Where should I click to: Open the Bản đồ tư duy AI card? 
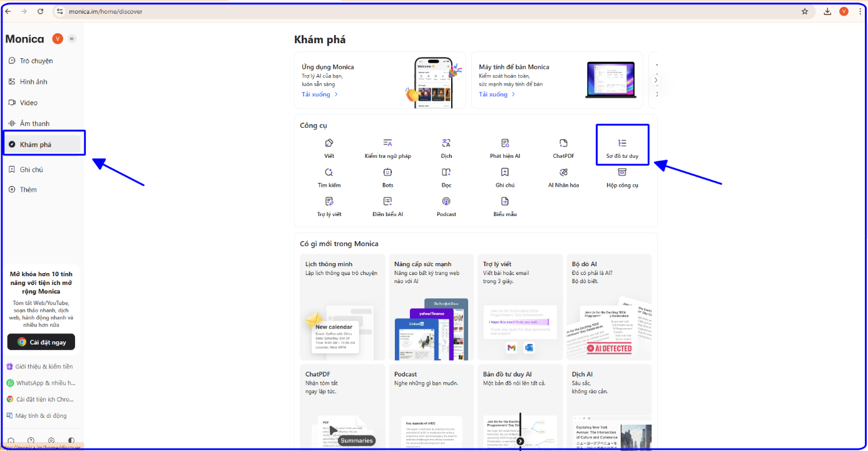click(x=520, y=407)
